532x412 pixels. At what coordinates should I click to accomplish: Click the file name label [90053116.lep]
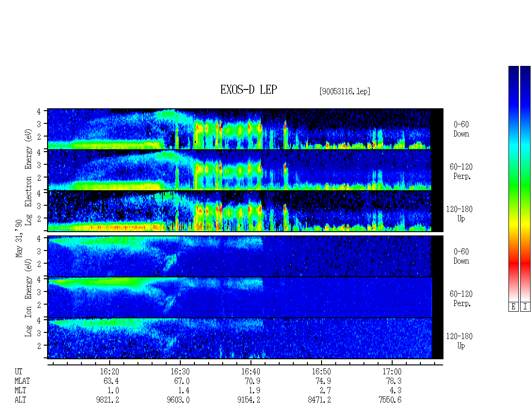click(x=344, y=91)
